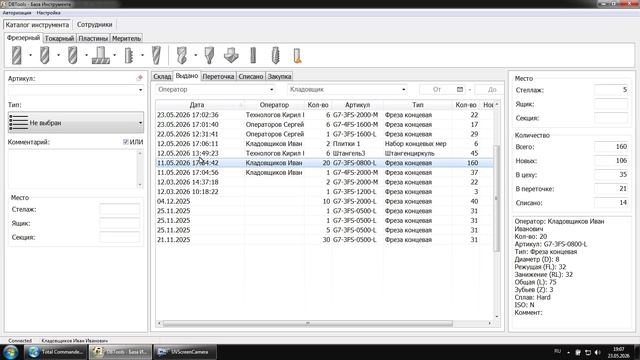The image size is (640, 360).
Task: Click the table's horizontal scrollbar thumb
Action: (308, 323)
